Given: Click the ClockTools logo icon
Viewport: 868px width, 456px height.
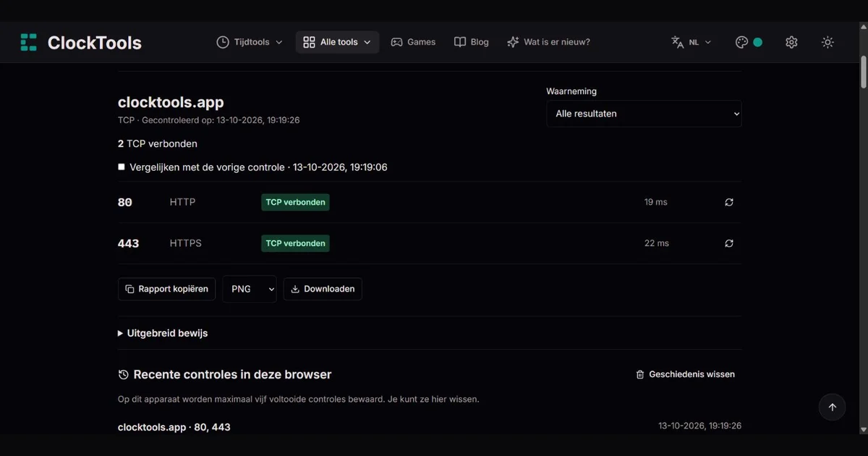Looking at the screenshot, I should click(28, 42).
